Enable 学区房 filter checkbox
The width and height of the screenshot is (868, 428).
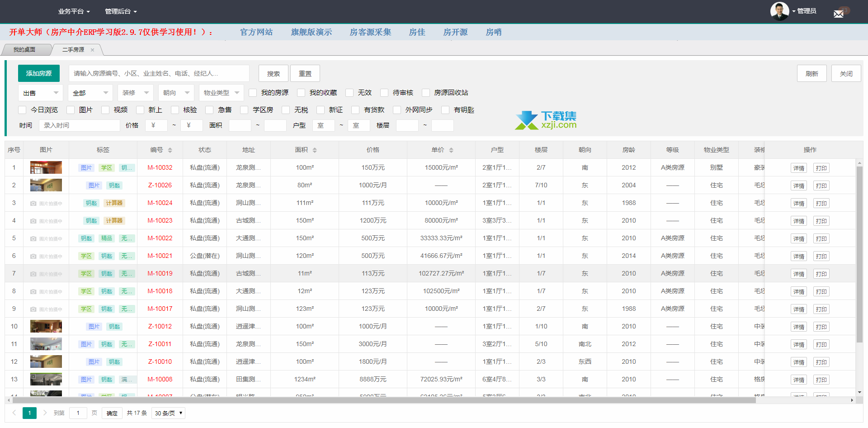(x=244, y=110)
